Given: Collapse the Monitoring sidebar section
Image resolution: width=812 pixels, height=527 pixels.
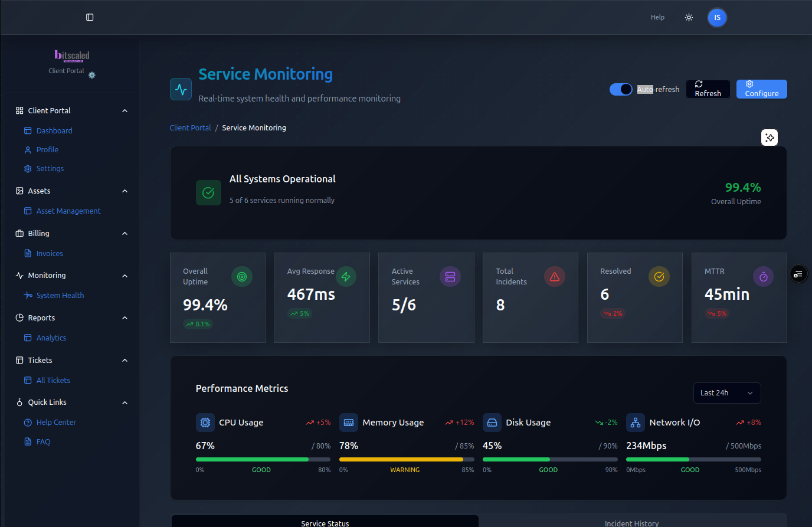Looking at the screenshot, I should click(x=125, y=276).
